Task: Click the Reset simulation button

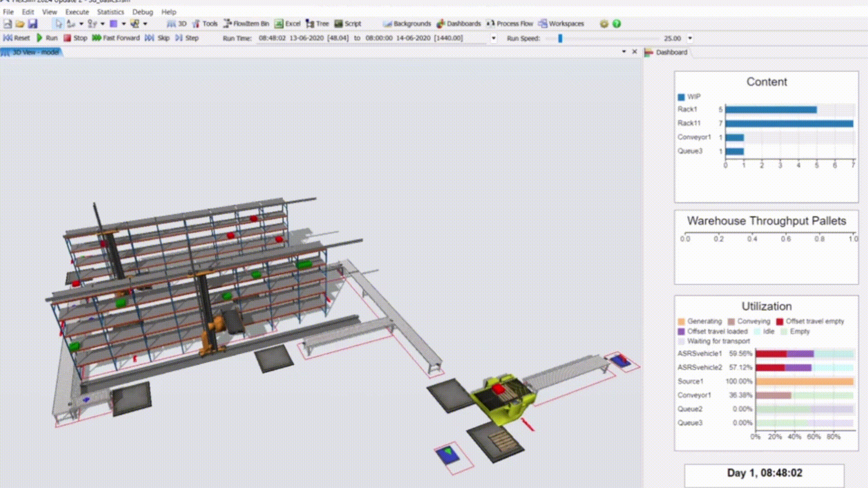Action: [x=17, y=38]
